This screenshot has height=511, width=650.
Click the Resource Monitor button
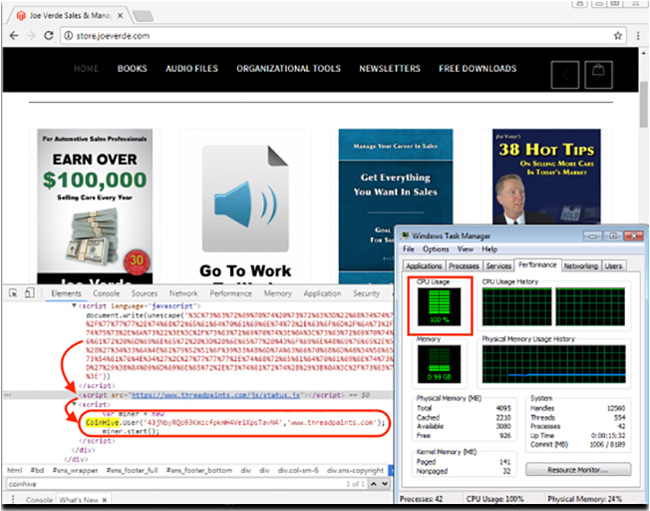(578, 470)
